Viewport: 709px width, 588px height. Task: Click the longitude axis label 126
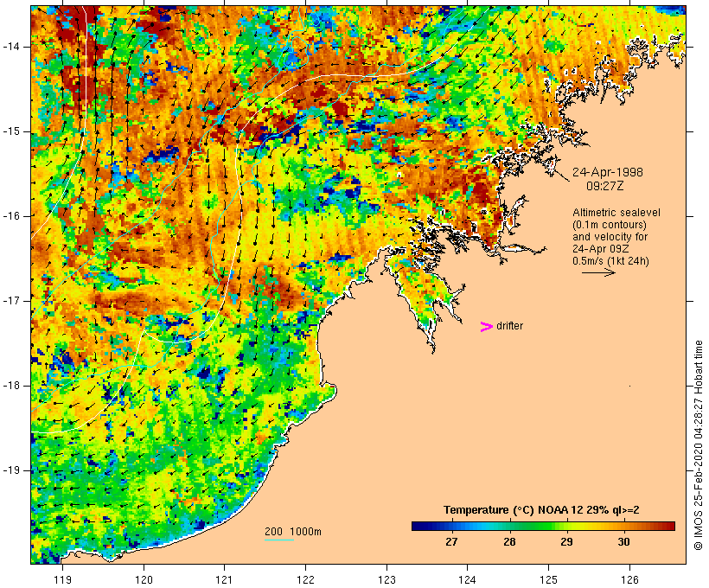pos(629,579)
